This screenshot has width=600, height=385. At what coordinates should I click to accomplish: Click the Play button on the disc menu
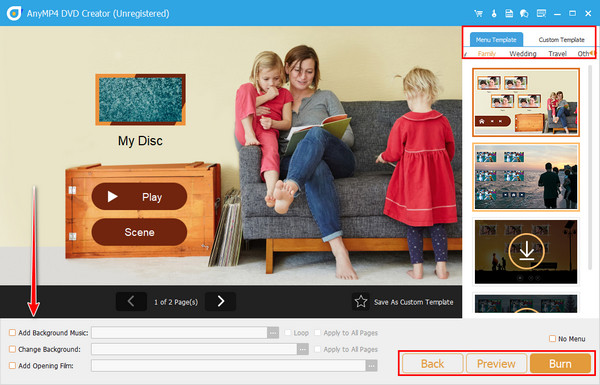[139, 196]
